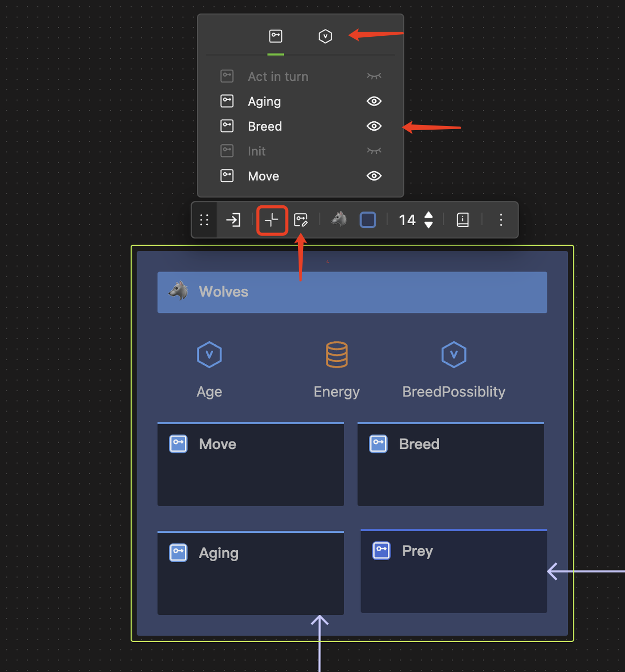Image resolution: width=625 pixels, height=672 pixels.
Task: Hide the Aging behavior via eye icon
Action: point(374,101)
